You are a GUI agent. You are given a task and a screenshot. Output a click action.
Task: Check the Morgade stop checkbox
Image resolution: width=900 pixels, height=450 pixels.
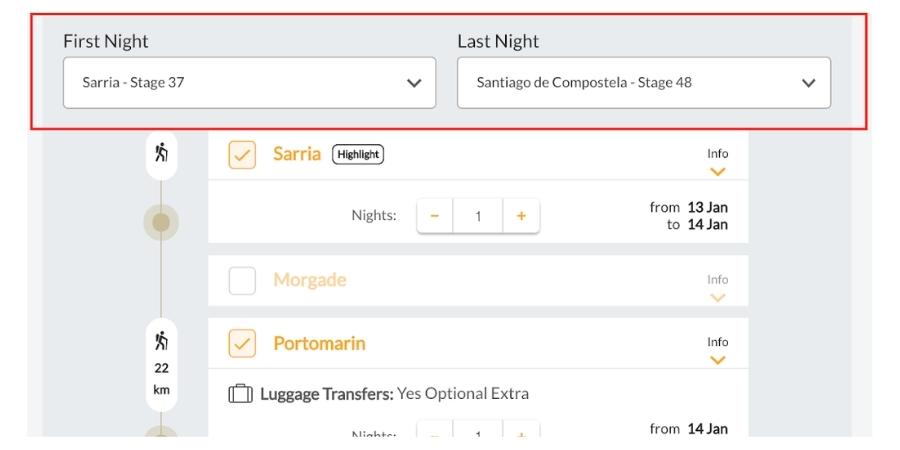point(242,281)
